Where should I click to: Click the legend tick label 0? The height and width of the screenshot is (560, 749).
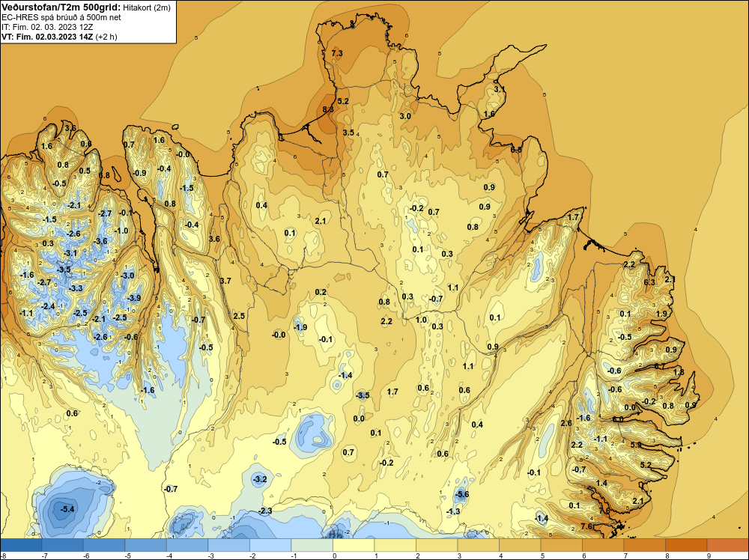point(335,556)
